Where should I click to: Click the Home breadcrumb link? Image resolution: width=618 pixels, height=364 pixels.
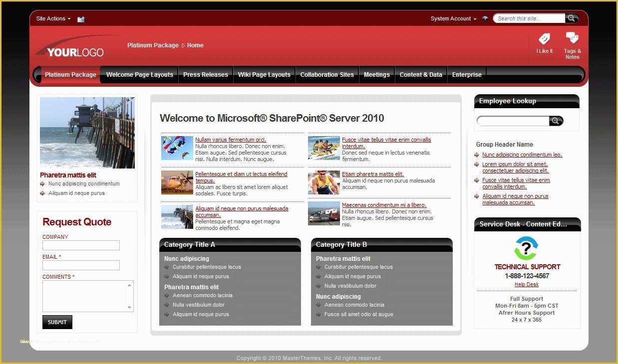click(195, 45)
